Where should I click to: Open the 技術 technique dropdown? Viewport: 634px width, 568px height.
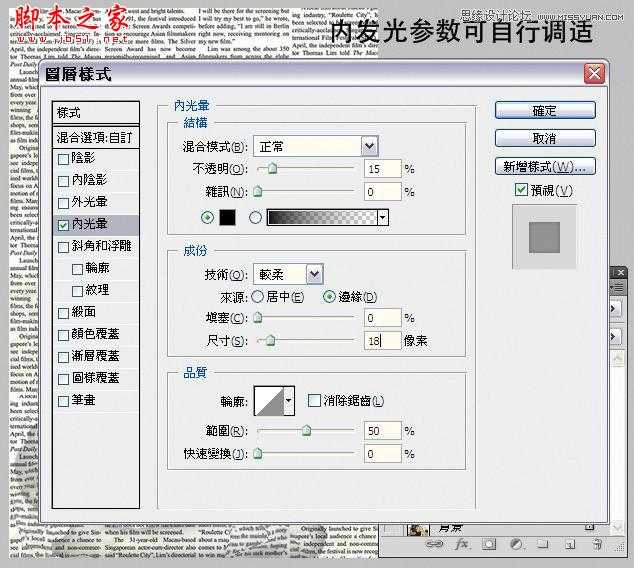point(315,274)
